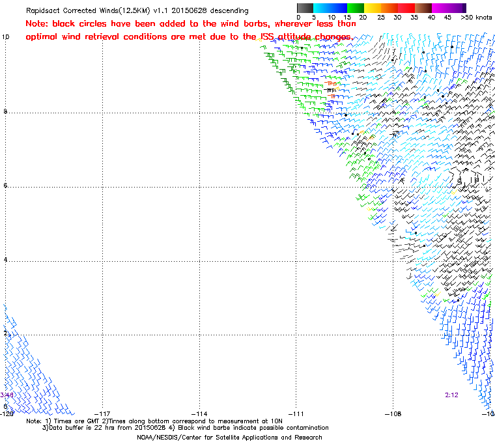Click the legend's '25' knots label
This screenshot has width=495, height=448.
click(381, 18)
